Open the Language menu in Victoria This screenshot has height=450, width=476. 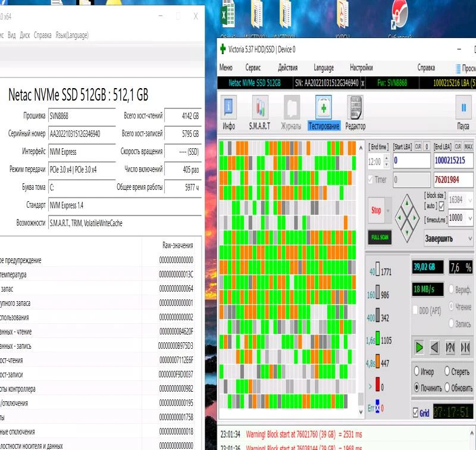coord(324,67)
